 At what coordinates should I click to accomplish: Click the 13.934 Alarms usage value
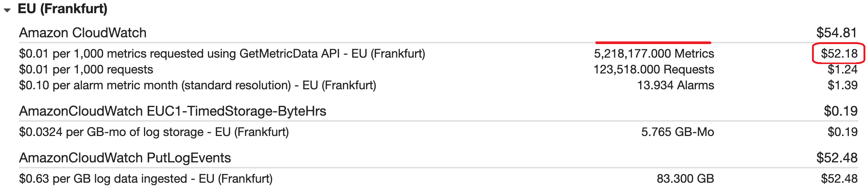(x=676, y=86)
